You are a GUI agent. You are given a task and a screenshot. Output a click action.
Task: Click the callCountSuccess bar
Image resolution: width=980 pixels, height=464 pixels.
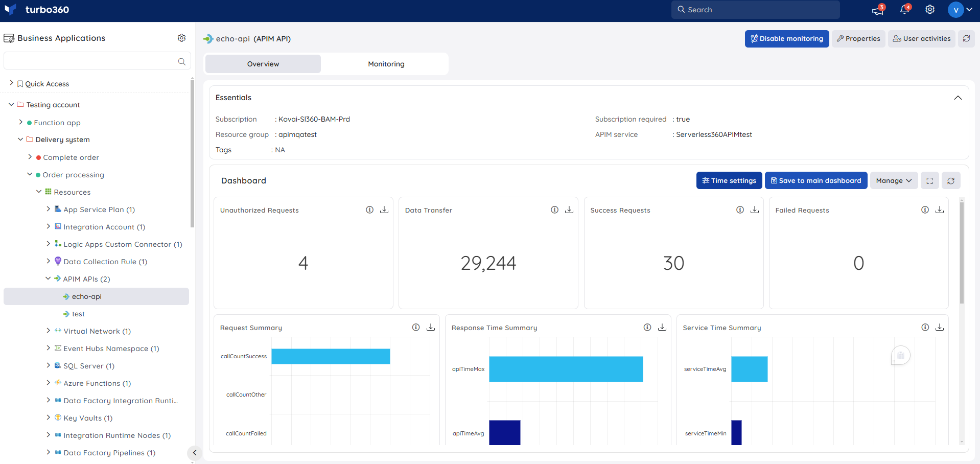[331, 356]
